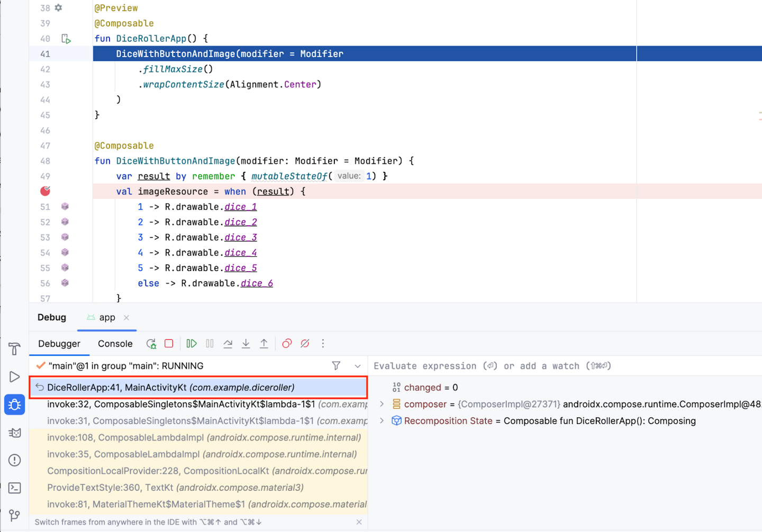Open the Logcat tool window

pos(14,432)
